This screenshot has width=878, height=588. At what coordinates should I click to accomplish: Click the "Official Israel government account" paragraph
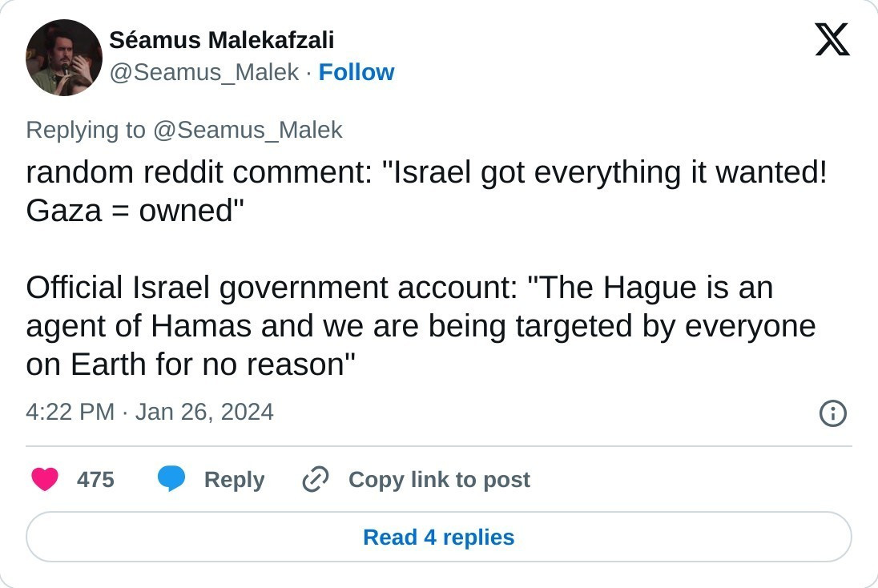399,287
